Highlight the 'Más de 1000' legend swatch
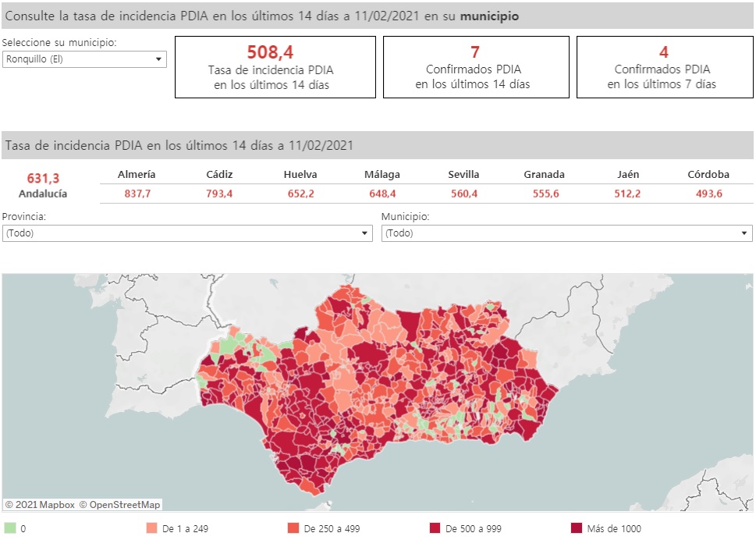The height and width of the screenshot is (540, 756). pos(578,528)
